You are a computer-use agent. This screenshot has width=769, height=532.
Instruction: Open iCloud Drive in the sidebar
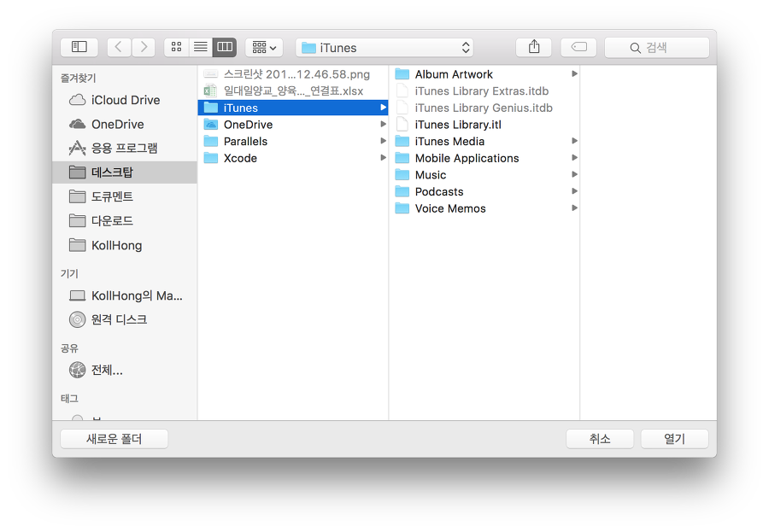pyautogui.click(x=125, y=100)
